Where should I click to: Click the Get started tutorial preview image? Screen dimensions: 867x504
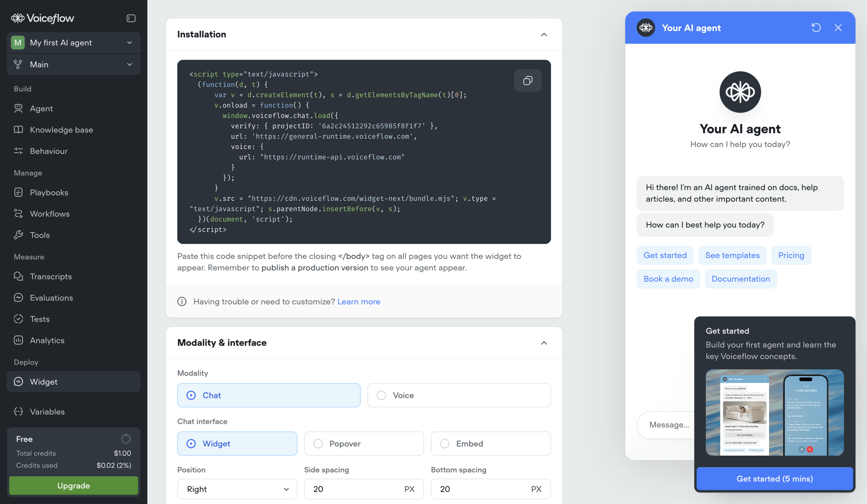pos(775,412)
